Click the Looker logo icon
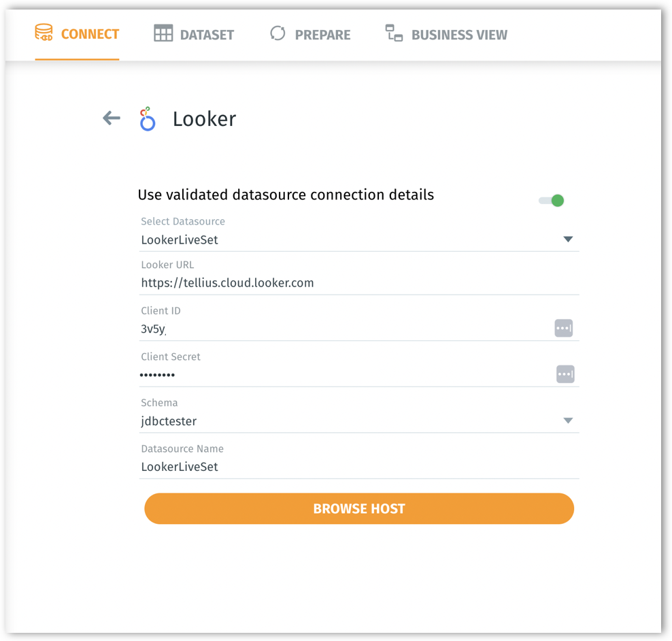 pyautogui.click(x=147, y=119)
